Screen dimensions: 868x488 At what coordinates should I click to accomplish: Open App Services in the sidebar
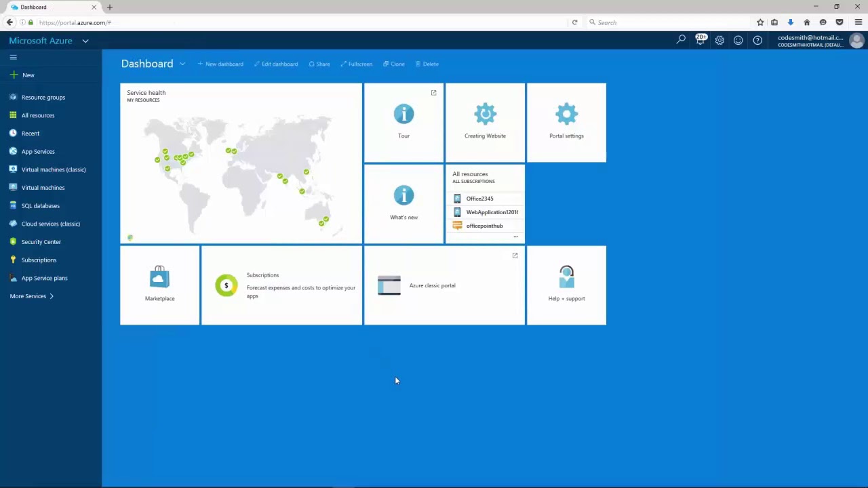pyautogui.click(x=38, y=151)
